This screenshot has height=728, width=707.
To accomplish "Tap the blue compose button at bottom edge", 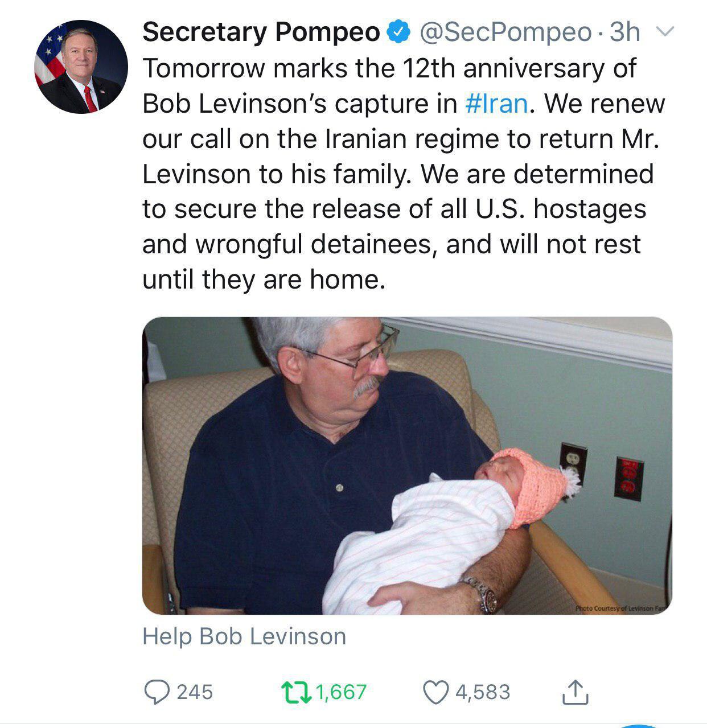I will click(639, 726).
